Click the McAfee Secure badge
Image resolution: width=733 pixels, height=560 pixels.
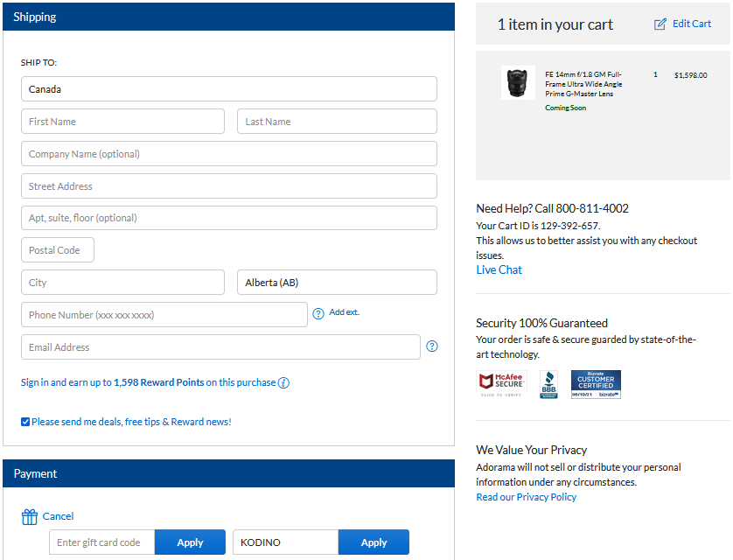[x=501, y=384]
